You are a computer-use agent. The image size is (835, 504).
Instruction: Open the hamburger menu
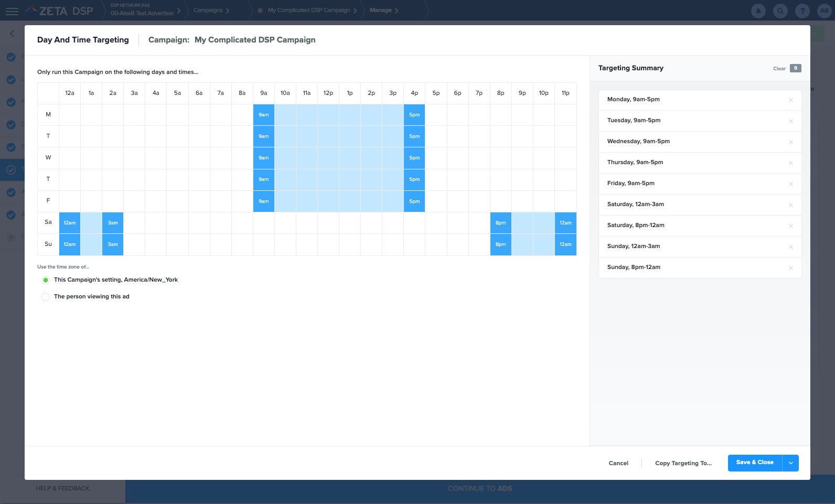click(x=12, y=11)
